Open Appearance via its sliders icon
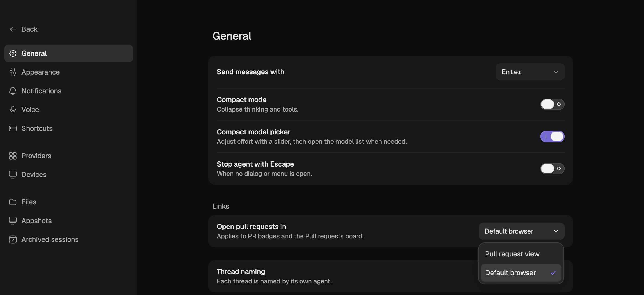 (13, 72)
